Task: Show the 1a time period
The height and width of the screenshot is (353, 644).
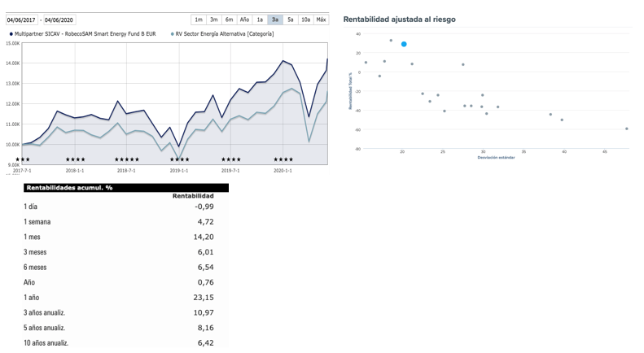Action: [x=260, y=20]
